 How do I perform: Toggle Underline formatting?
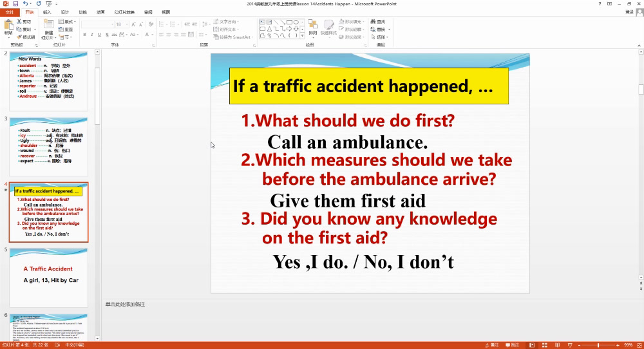click(x=100, y=34)
